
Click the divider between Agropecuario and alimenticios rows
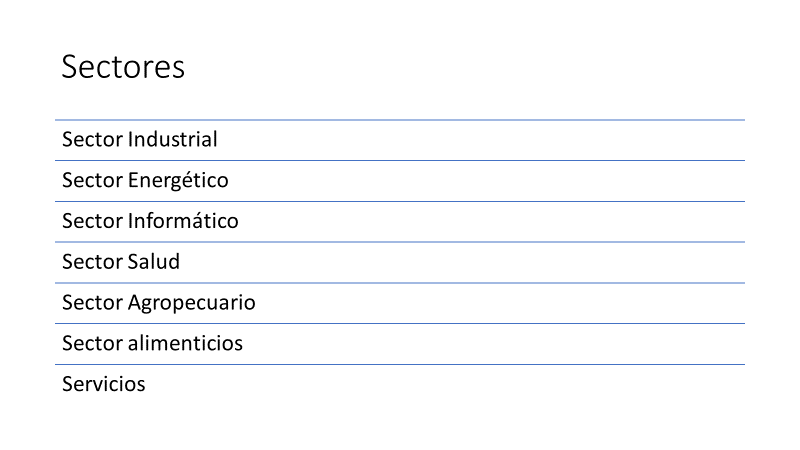(400, 323)
